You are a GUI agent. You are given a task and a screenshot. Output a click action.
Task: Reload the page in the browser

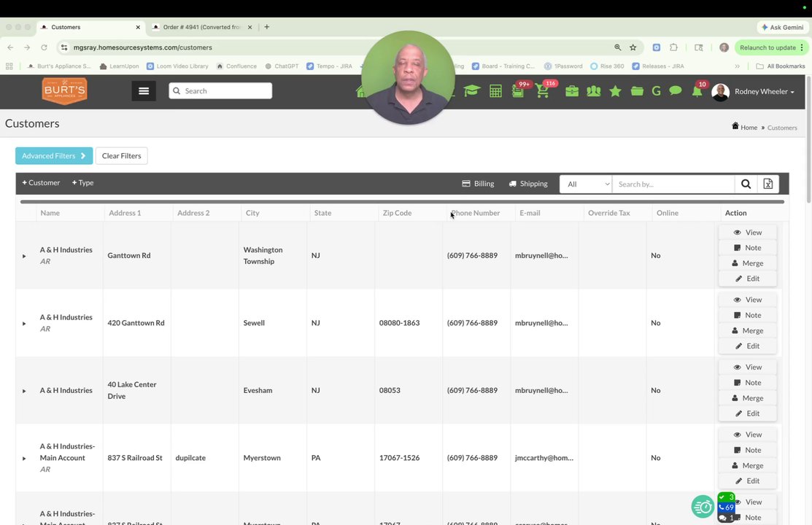(x=44, y=47)
